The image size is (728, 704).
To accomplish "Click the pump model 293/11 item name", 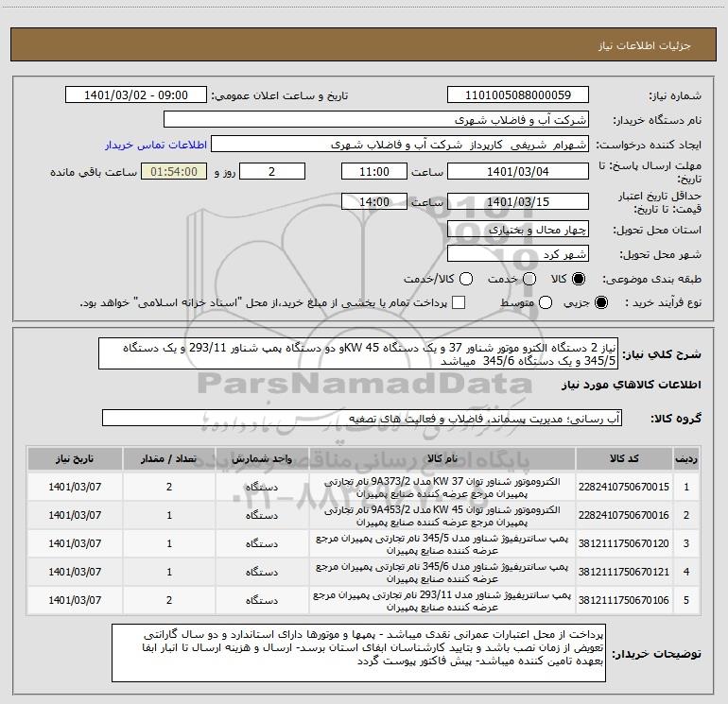I will click(x=442, y=601).
